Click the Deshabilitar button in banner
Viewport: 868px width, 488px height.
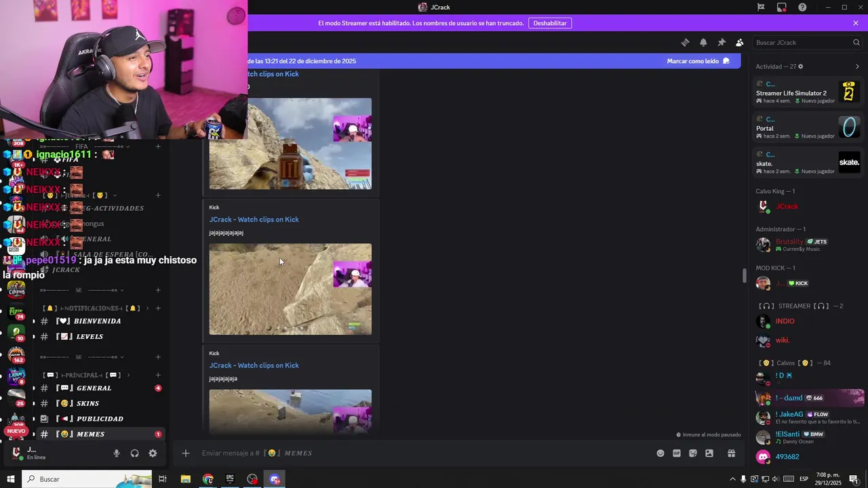(x=550, y=23)
